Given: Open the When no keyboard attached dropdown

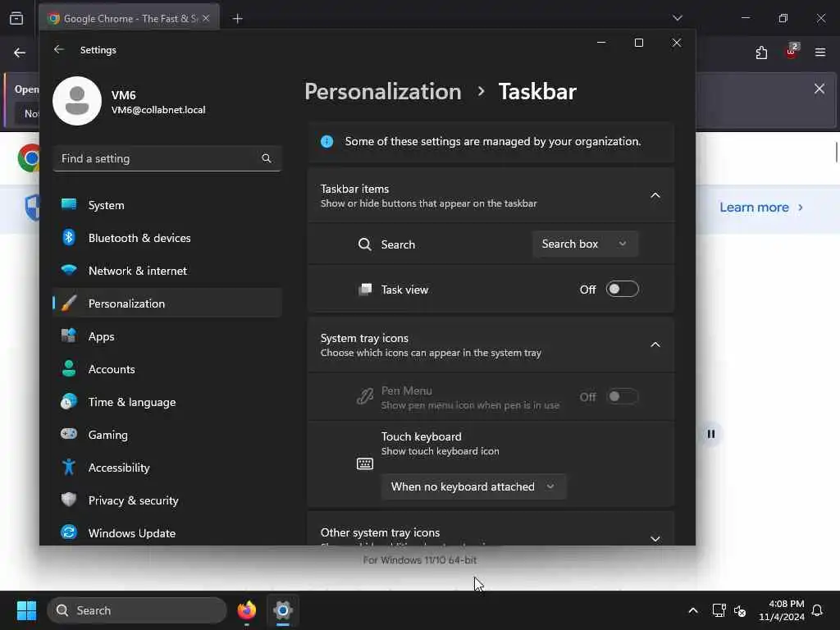Looking at the screenshot, I should [473, 486].
